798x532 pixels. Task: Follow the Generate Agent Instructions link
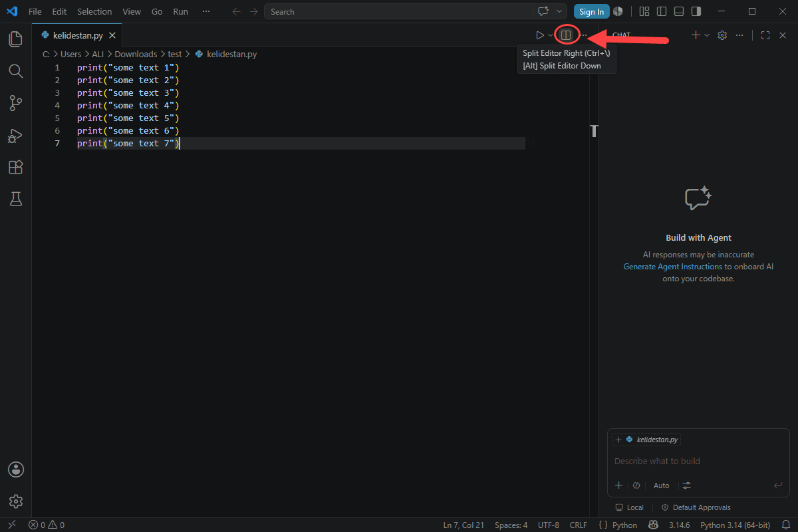[672, 267]
